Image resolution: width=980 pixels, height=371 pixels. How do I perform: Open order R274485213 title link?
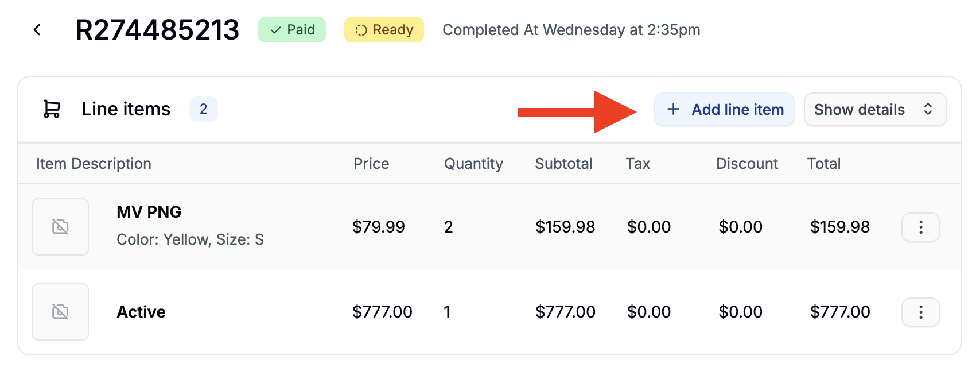pos(157,30)
